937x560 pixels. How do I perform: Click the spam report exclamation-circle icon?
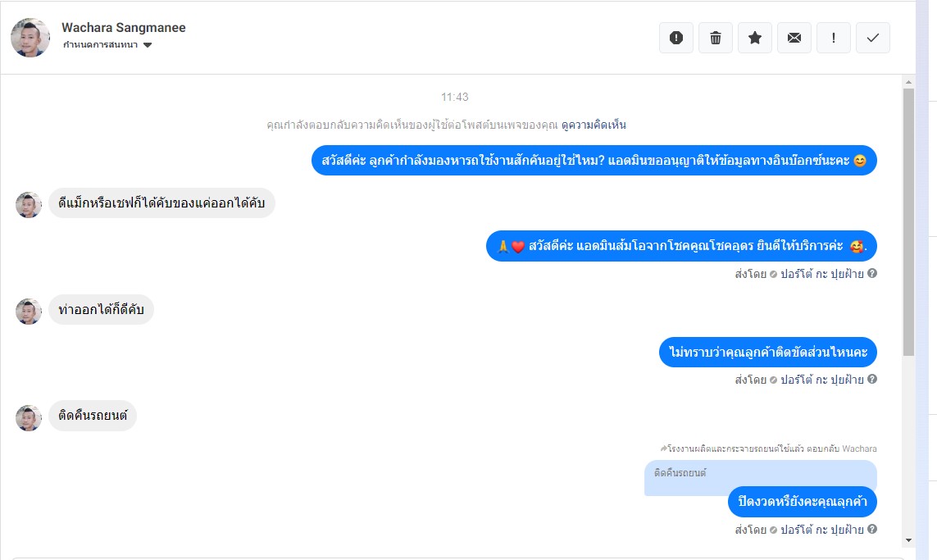click(675, 38)
